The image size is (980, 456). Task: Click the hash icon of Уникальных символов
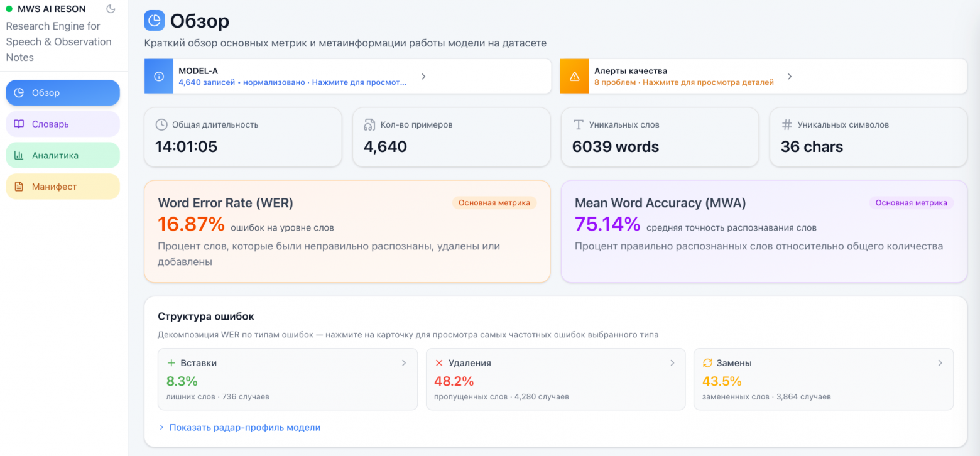pyautogui.click(x=787, y=124)
